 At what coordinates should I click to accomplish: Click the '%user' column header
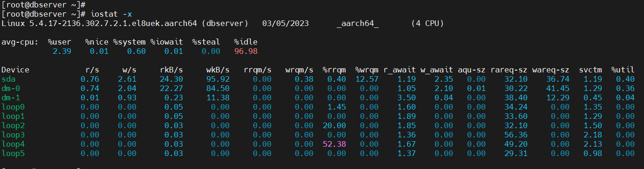click(x=60, y=42)
